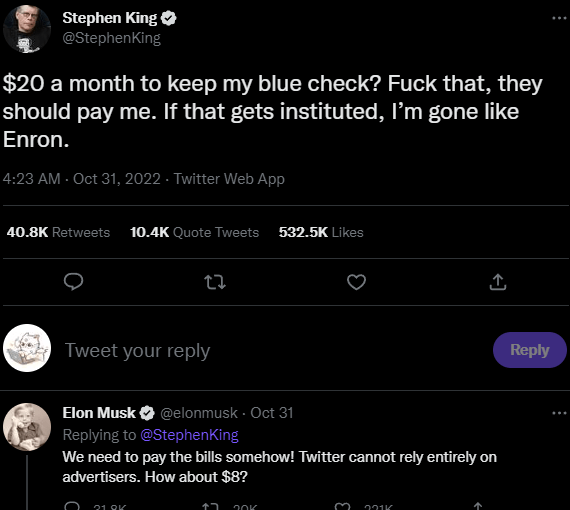View the 40.8K Retweets list
This screenshot has height=510, width=570.
58,232
